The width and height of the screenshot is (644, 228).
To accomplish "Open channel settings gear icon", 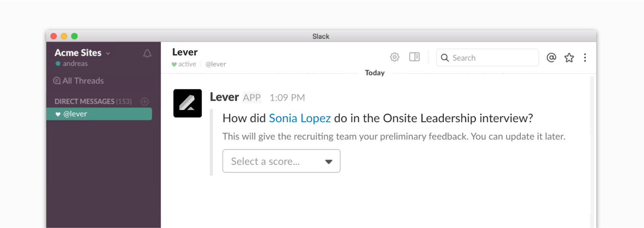I will pos(394,57).
